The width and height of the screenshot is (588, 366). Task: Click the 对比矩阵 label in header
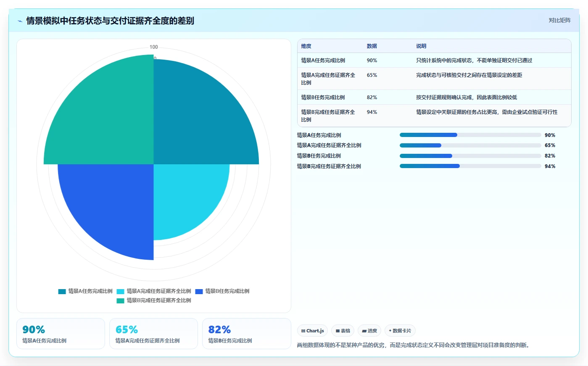[559, 20]
